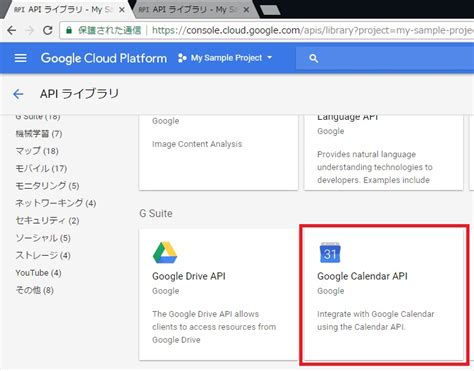Close the second browser tab
474x371 pixels.
click(x=246, y=10)
